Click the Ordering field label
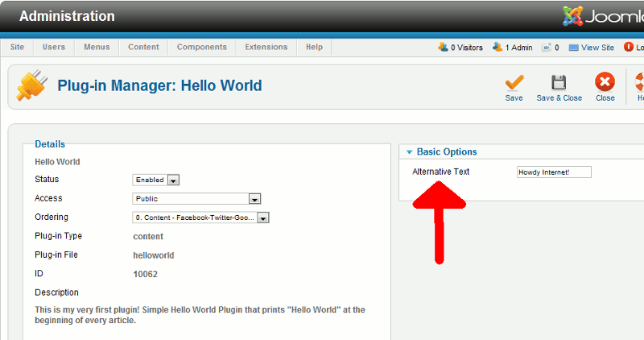 tap(52, 217)
